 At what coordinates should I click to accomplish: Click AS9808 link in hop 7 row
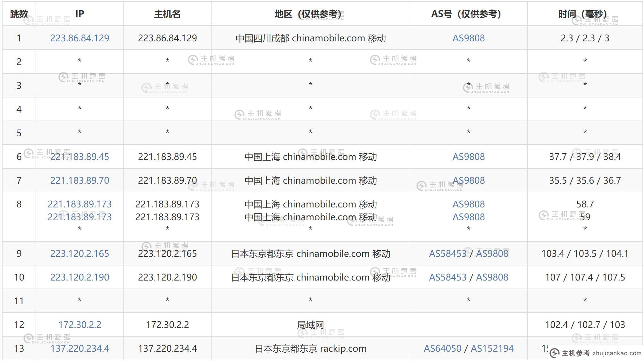click(x=468, y=180)
